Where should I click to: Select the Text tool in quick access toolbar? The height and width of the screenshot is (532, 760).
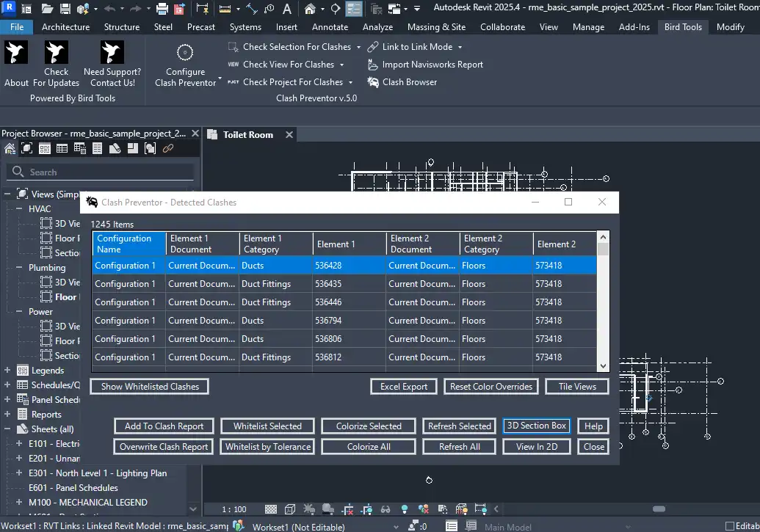tap(286, 9)
